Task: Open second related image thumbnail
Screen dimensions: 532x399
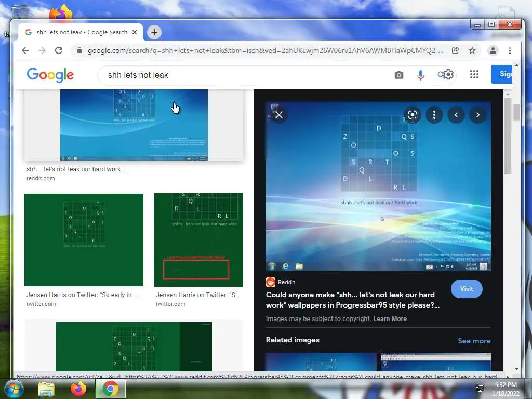Action: click(436, 362)
